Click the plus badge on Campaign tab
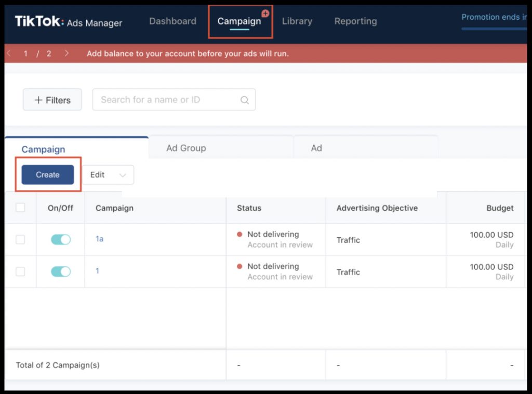This screenshot has width=532, height=394. (x=265, y=13)
